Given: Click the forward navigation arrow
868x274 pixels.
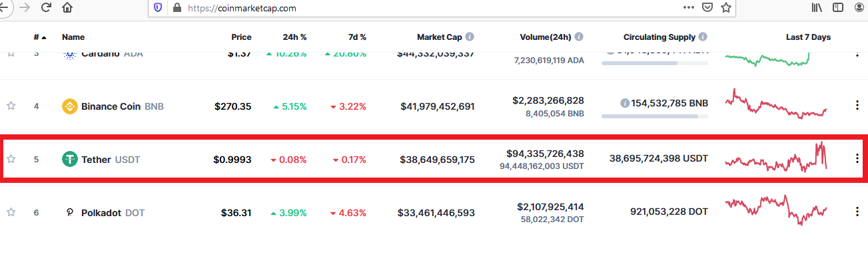Looking at the screenshot, I should (x=24, y=8).
